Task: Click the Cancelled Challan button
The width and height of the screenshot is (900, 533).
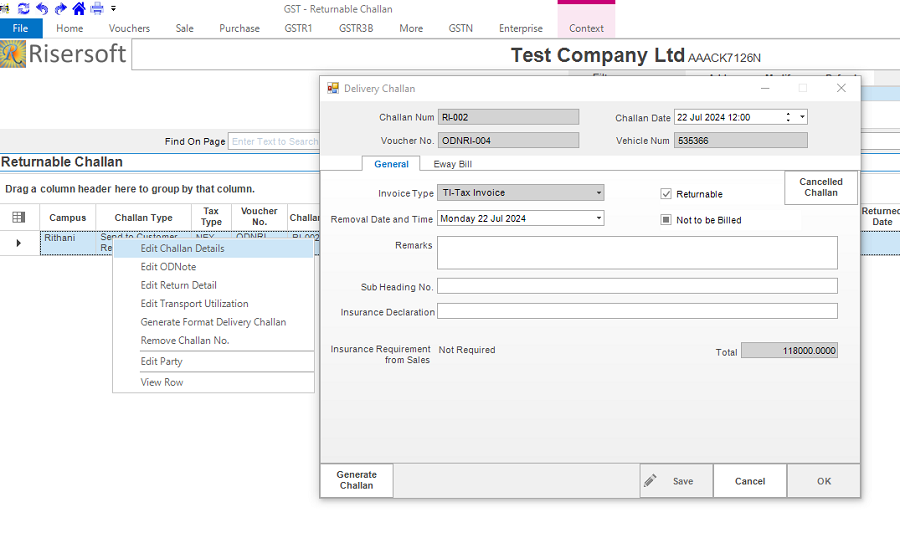Action: [820, 187]
